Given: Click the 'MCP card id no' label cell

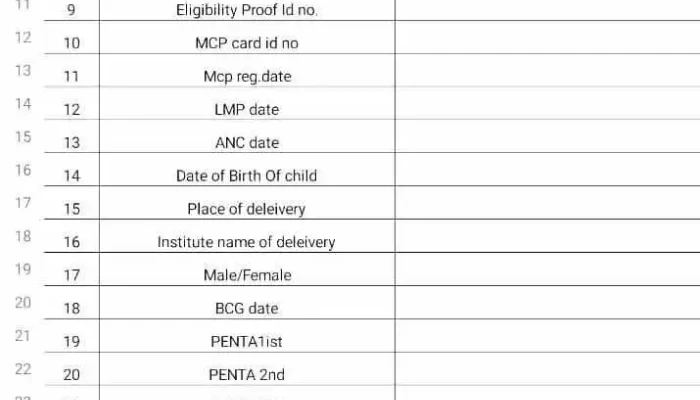Looking at the screenshot, I should click(247, 38).
